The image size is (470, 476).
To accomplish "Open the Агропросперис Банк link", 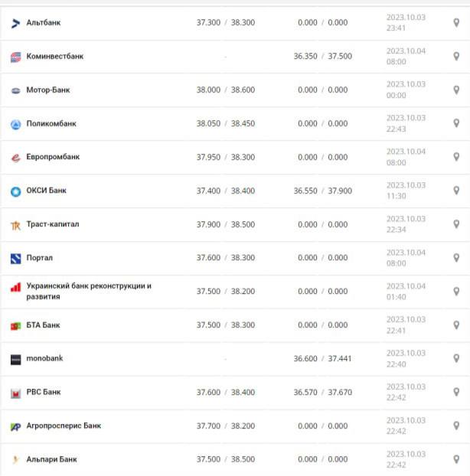I will coord(64,426).
